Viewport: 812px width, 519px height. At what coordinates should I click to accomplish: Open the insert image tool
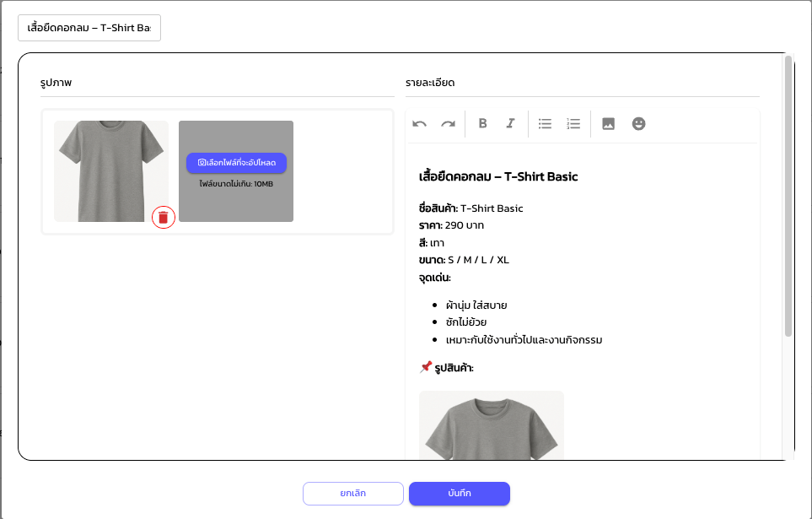(x=609, y=124)
